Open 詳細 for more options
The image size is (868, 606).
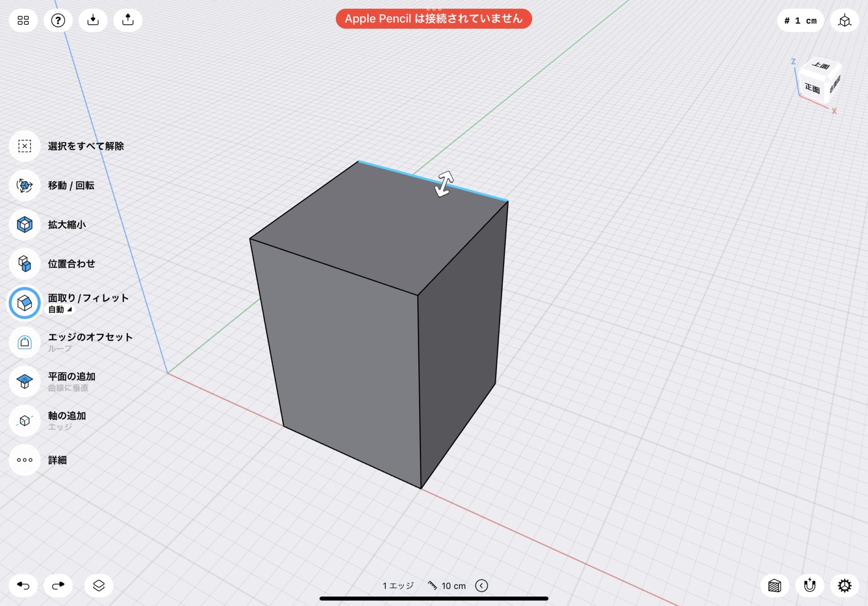(24, 460)
